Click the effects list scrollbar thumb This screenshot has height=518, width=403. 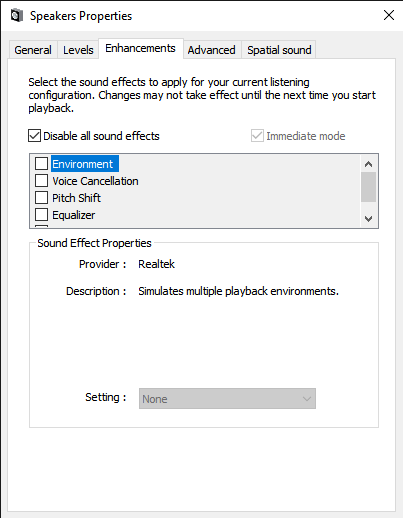coord(368,187)
